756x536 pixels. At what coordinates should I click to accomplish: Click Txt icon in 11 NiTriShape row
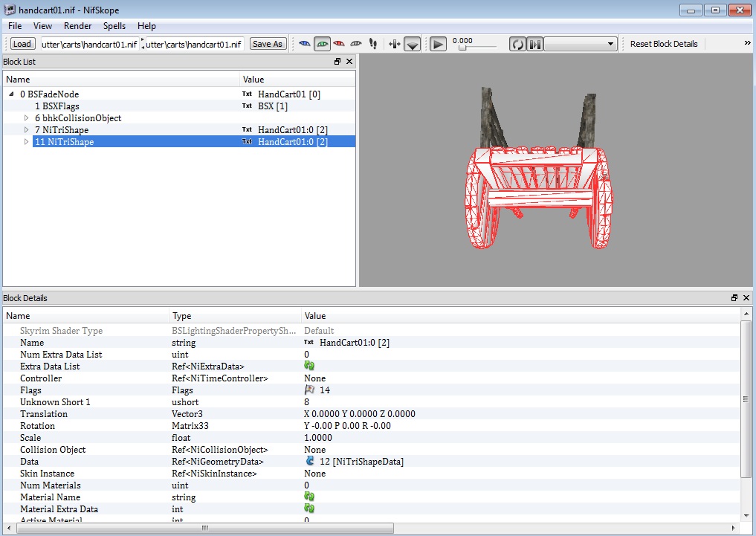coord(247,142)
